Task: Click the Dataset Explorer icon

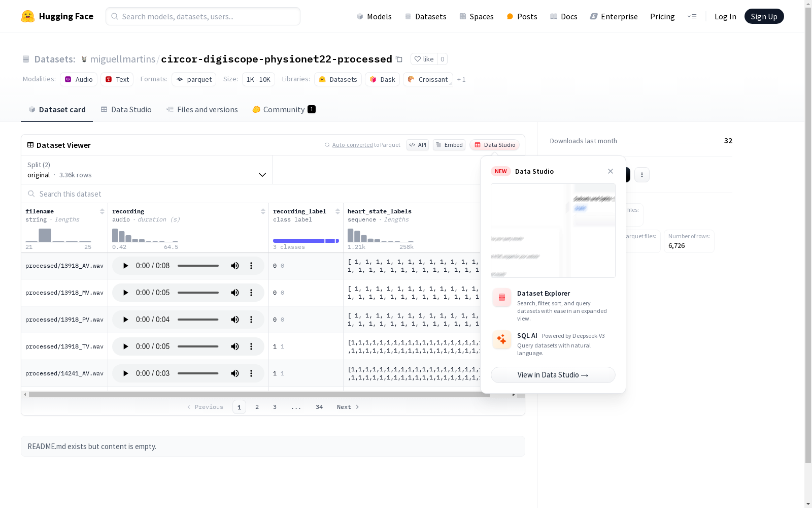Action: pos(502,298)
